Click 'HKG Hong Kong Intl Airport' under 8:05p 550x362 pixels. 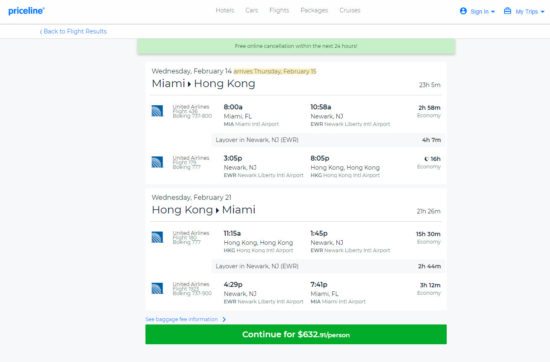pyautogui.click(x=345, y=175)
